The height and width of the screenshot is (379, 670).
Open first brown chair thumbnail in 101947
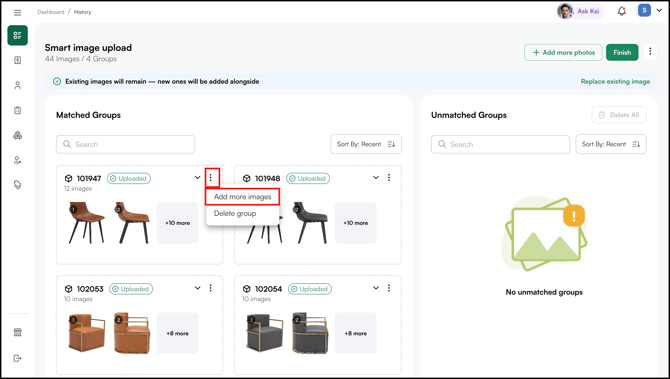[x=87, y=223]
